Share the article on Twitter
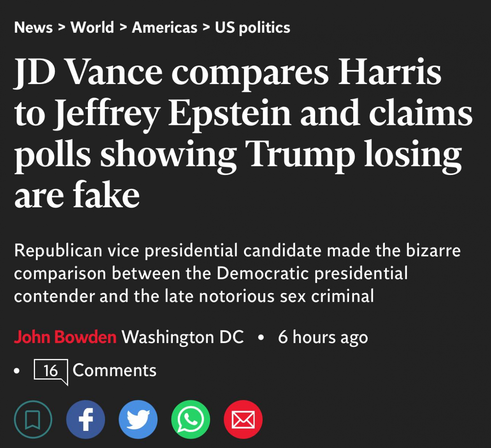 pos(138,420)
